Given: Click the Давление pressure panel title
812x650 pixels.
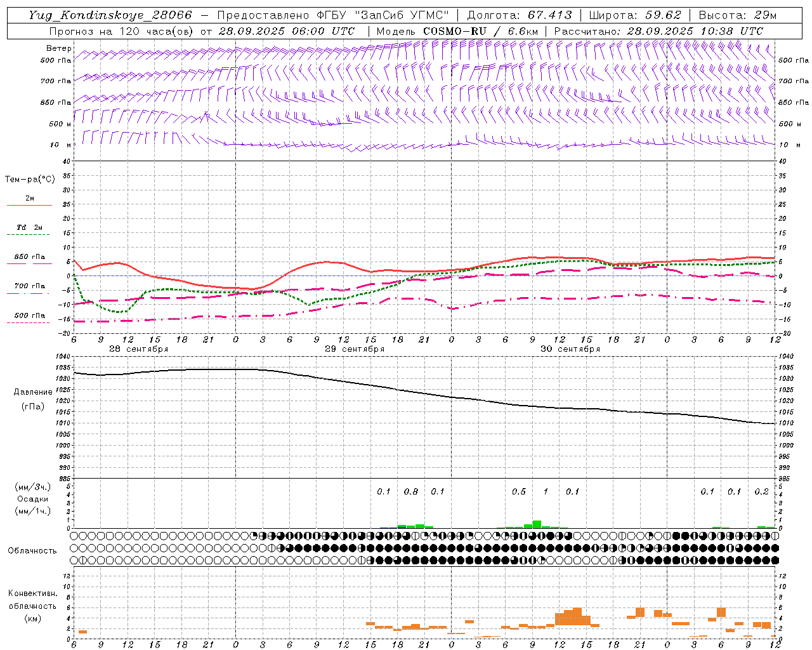Looking at the screenshot, I should pyautogui.click(x=33, y=392).
